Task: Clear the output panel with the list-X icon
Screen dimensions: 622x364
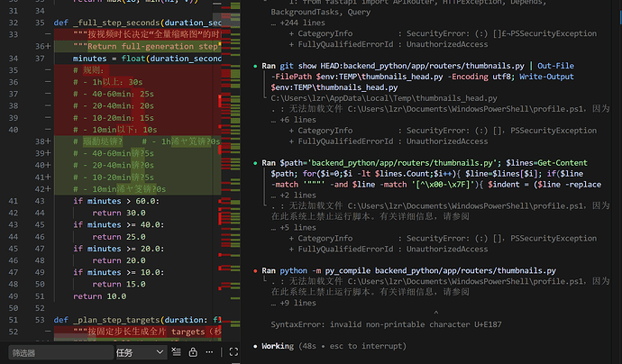Action: click(x=176, y=351)
